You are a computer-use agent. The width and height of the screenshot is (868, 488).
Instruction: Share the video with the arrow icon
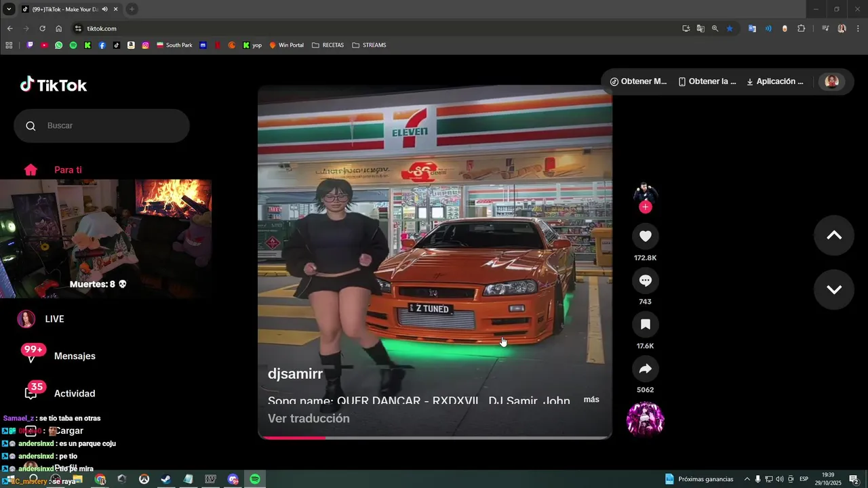pos(646,369)
